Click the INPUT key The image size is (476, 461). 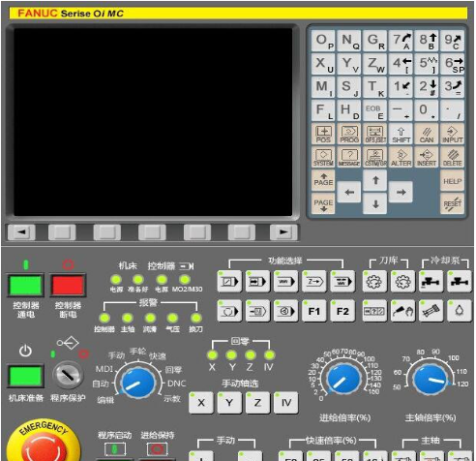tap(452, 134)
